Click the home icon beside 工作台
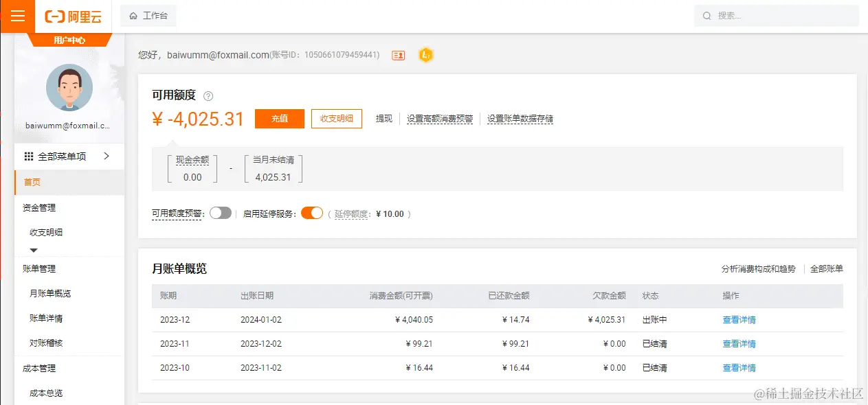Screen dimensions: 868x405 (x=133, y=16)
